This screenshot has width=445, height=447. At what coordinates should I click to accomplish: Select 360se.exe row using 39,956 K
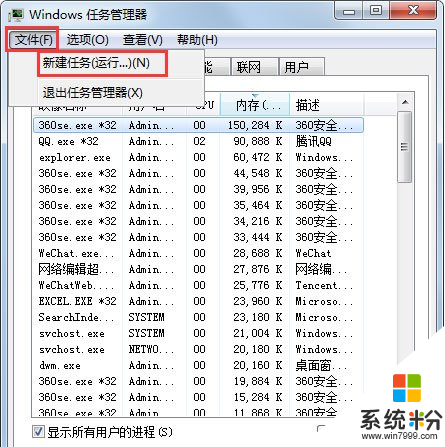point(198,189)
